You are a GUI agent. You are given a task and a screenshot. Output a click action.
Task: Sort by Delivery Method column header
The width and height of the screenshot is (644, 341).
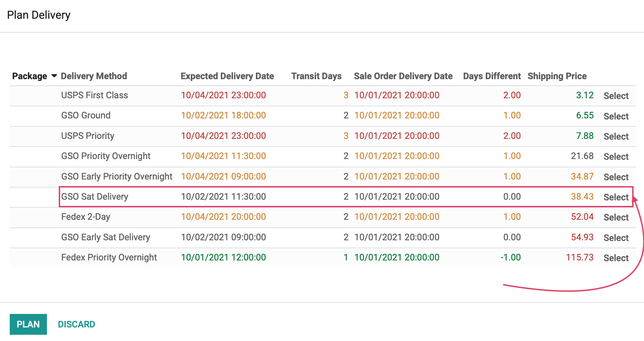click(x=94, y=76)
